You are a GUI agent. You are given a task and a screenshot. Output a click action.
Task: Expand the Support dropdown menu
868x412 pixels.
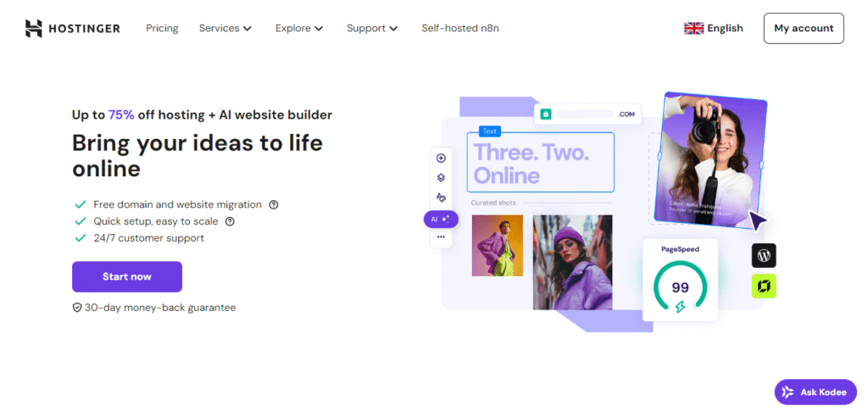[372, 28]
